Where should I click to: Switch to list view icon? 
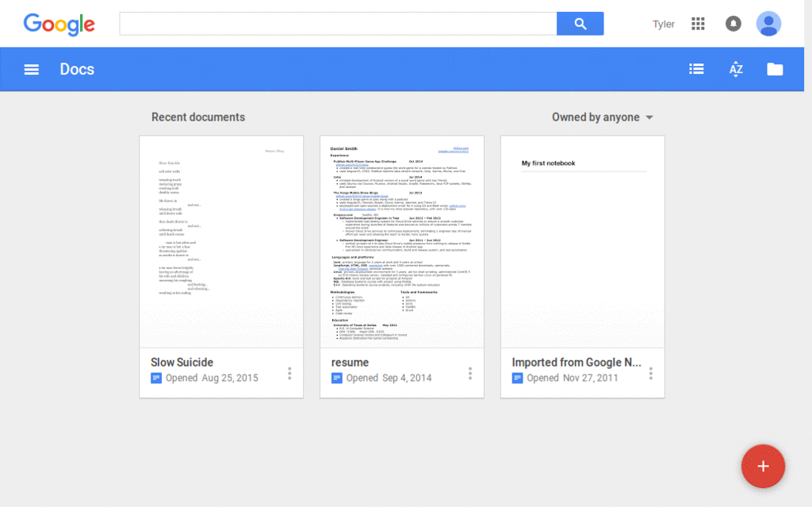tap(696, 69)
